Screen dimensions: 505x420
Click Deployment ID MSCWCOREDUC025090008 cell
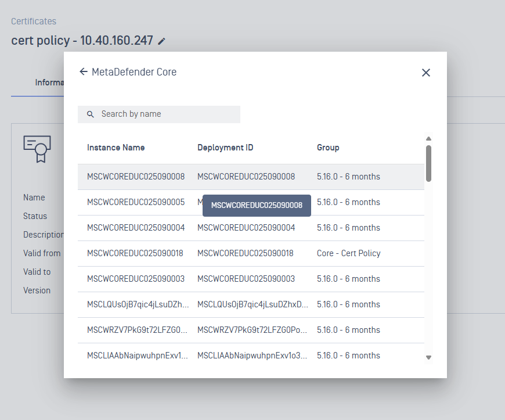tap(246, 177)
